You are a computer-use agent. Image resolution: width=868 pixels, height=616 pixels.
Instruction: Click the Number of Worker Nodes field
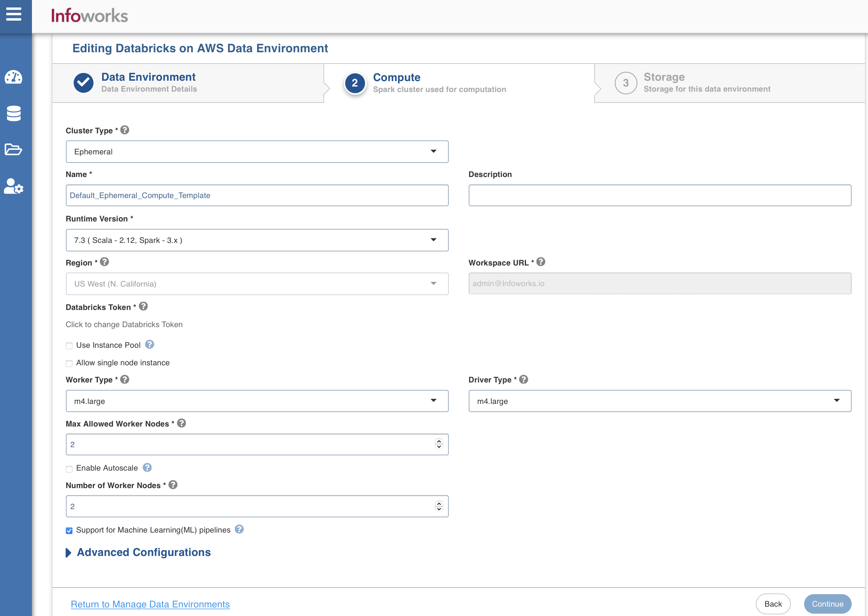257,506
